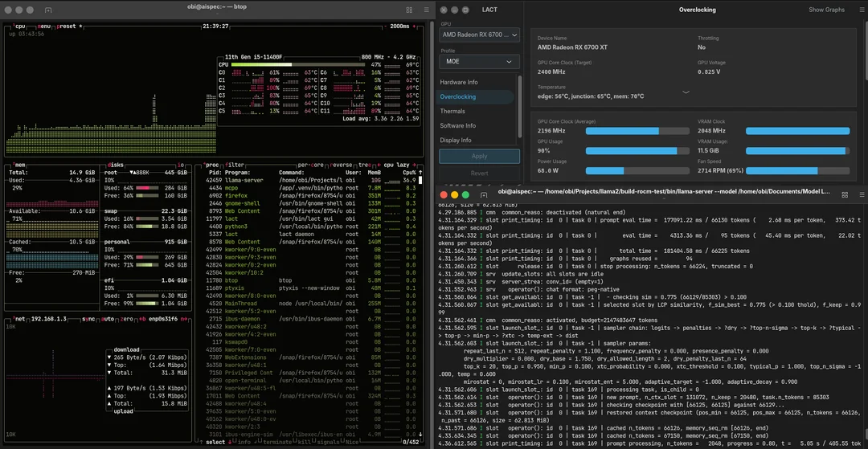This screenshot has width=868, height=449.
Task: Move process selection down with red arrow
Action: pyautogui.click(x=230, y=442)
